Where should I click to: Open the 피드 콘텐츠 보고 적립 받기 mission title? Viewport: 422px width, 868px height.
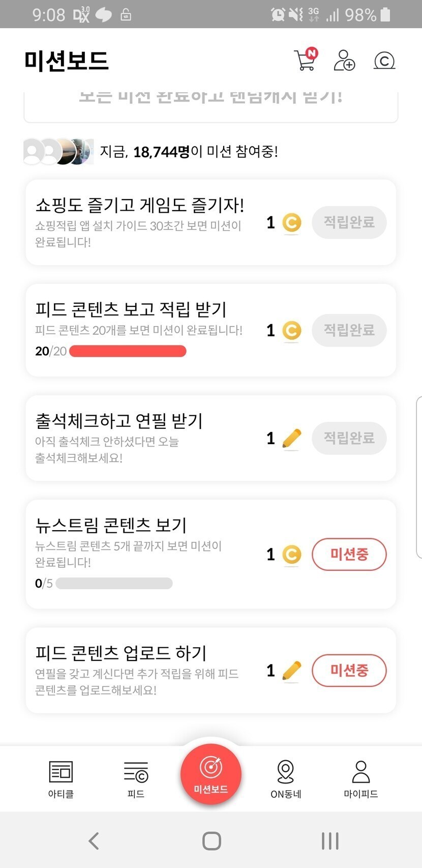(x=131, y=309)
